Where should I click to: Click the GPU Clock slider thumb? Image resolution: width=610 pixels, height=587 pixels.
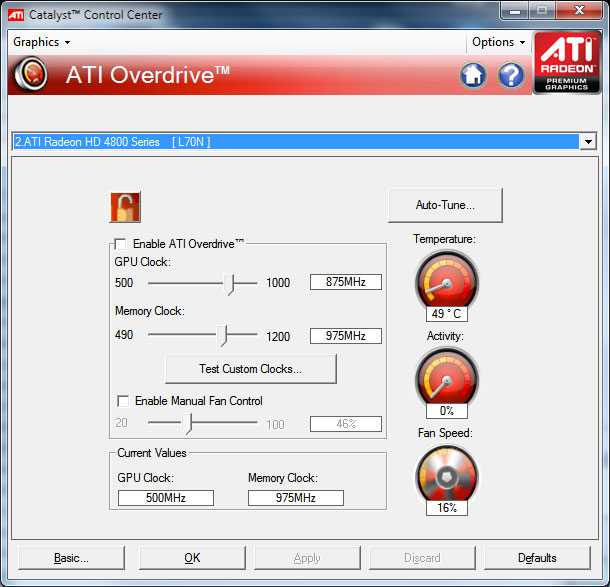229,284
